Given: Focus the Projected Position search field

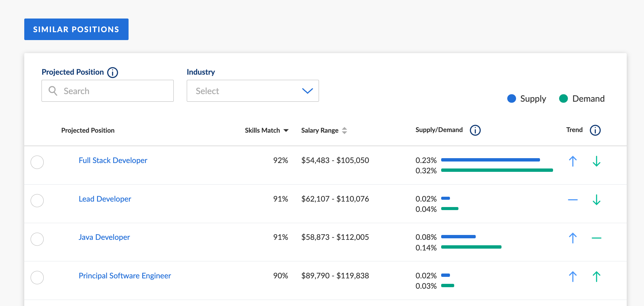Looking at the screenshot, I should point(108,91).
